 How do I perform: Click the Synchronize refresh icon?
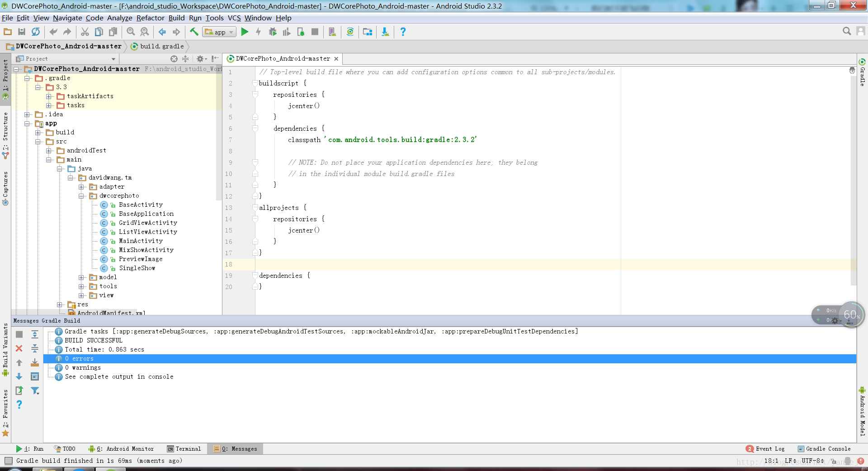(36, 32)
